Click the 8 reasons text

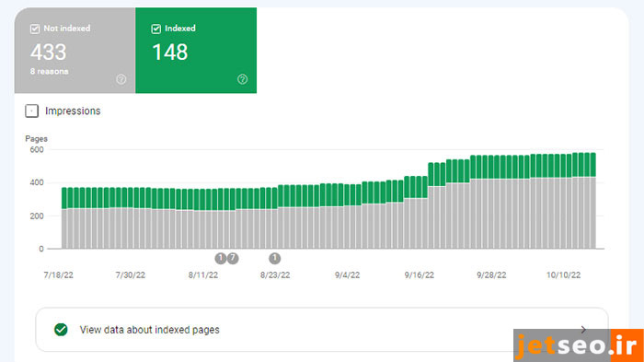click(x=50, y=71)
